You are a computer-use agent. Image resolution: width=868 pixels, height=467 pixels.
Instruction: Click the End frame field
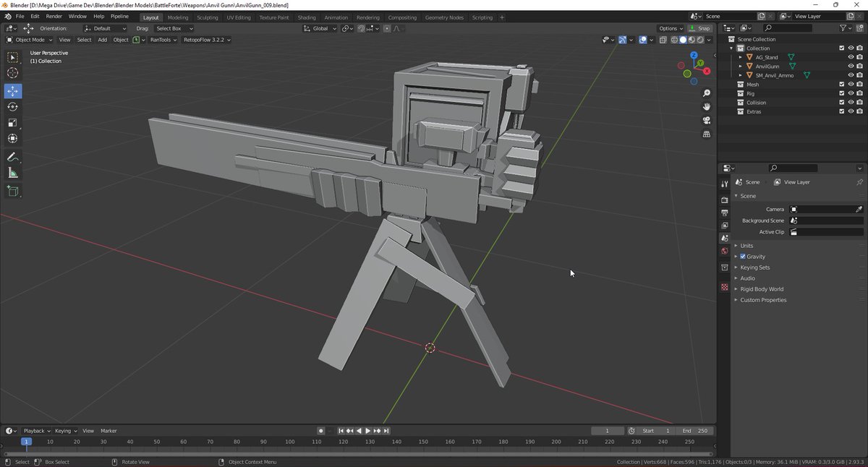click(696, 431)
